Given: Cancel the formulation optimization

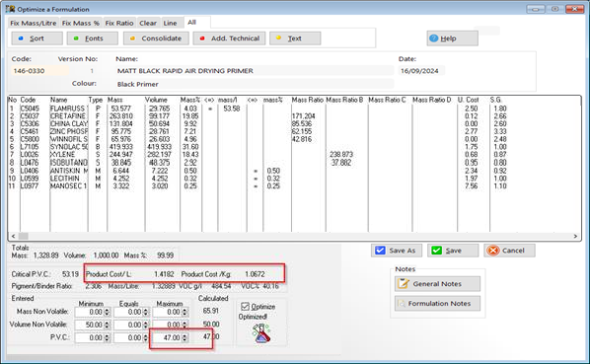Looking at the screenshot, I should [x=509, y=251].
